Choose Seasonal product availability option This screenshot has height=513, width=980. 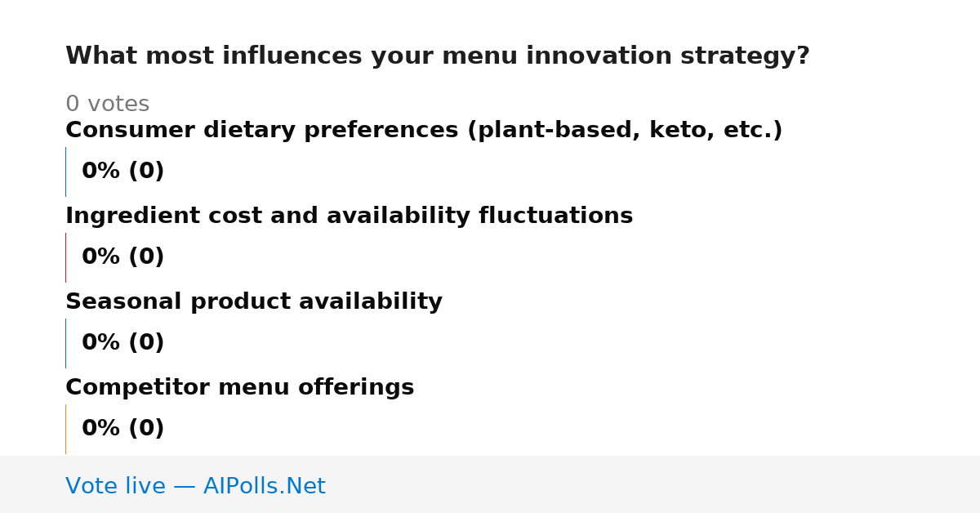coord(254,302)
